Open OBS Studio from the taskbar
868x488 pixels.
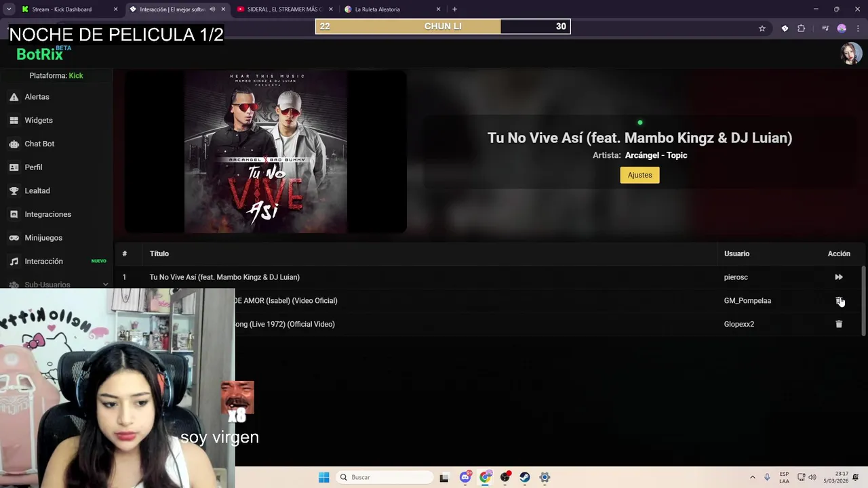click(505, 477)
